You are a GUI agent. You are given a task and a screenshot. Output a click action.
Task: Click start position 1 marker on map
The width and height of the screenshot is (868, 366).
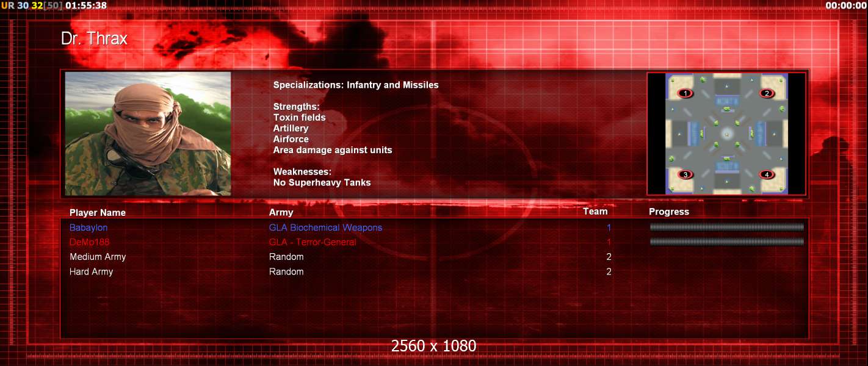(x=685, y=93)
